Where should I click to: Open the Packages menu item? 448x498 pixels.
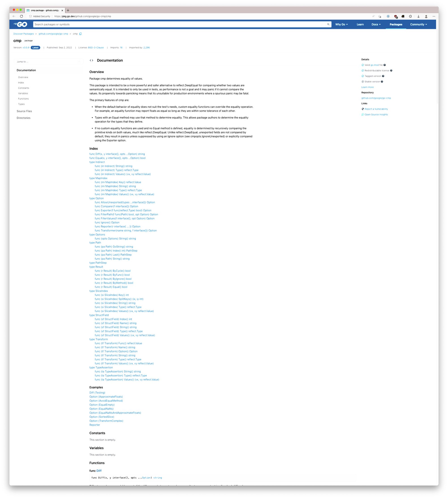point(396,24)
